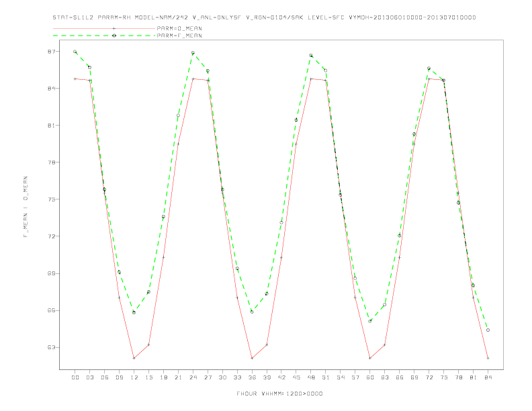Click x-axis tick label 84
The width and height of the screenshot is (532, 411).
point(488,377)
